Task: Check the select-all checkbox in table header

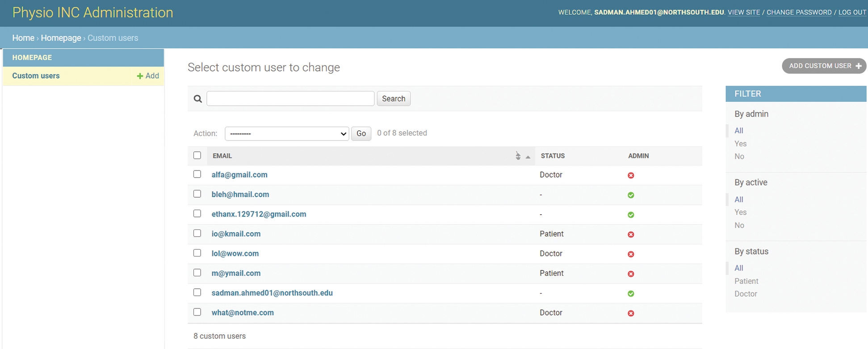Action: point(197,155)
